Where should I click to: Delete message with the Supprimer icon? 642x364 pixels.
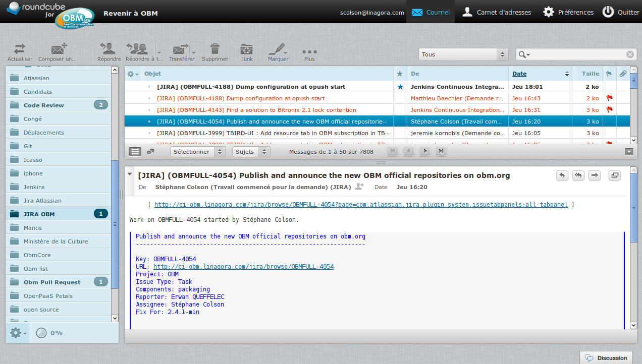(215, 49)
